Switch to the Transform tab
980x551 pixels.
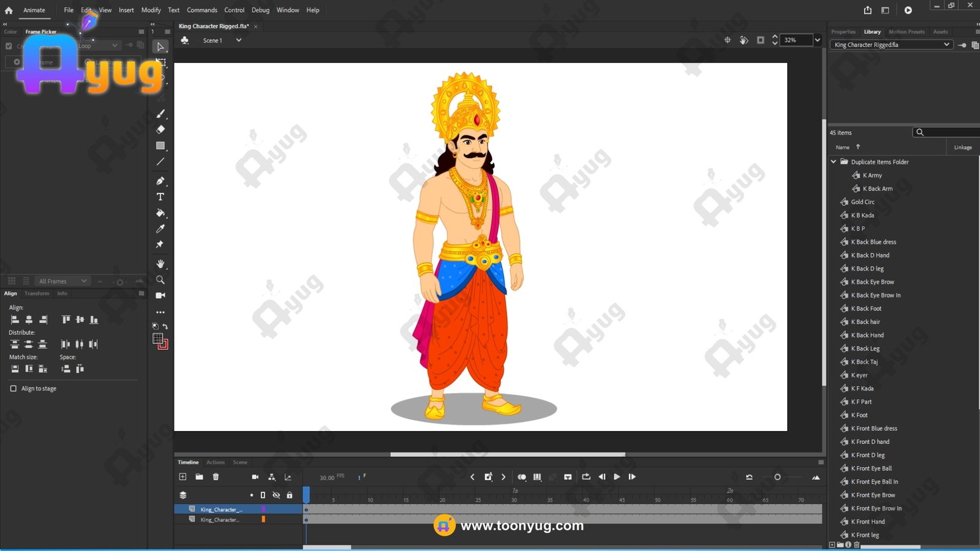click(37, 293)
